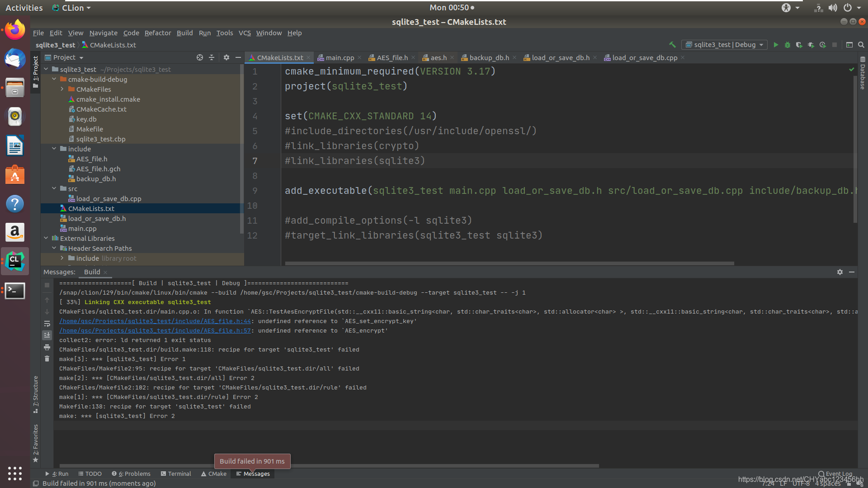Collapse all nodes in the Project tree

(x=212, y=57)
